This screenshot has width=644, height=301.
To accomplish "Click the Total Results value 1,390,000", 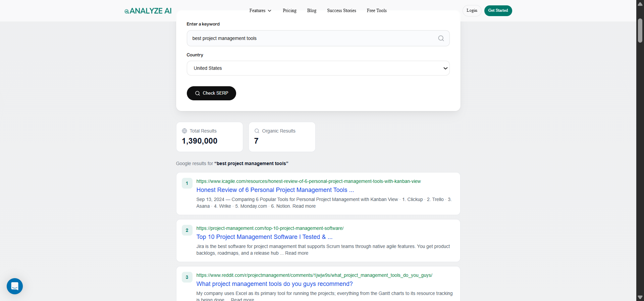I will click(200, 141).
